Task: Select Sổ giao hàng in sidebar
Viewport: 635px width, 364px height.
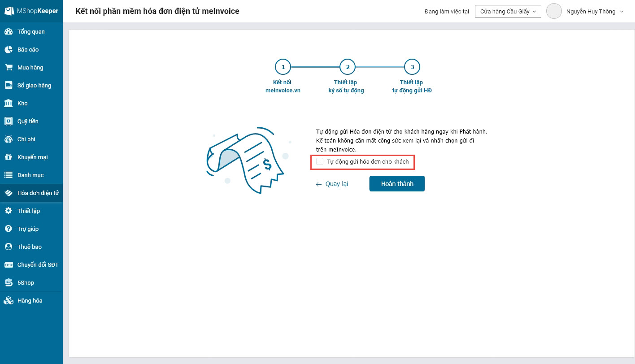Action: (31, 86)
